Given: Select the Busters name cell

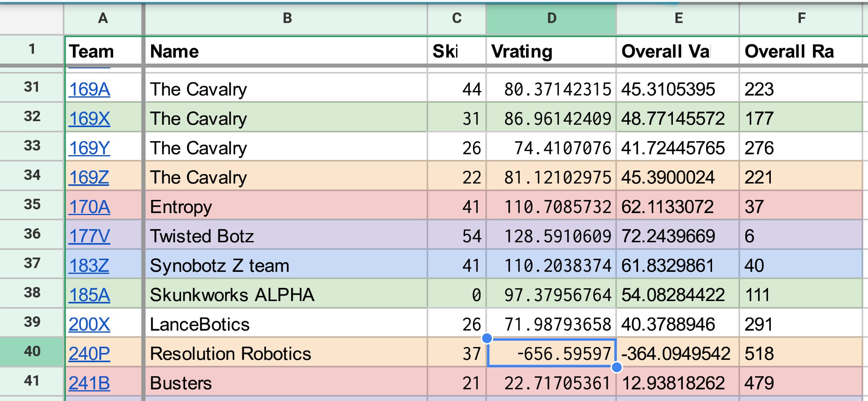Looking at the screenshot, I should 286,382.
